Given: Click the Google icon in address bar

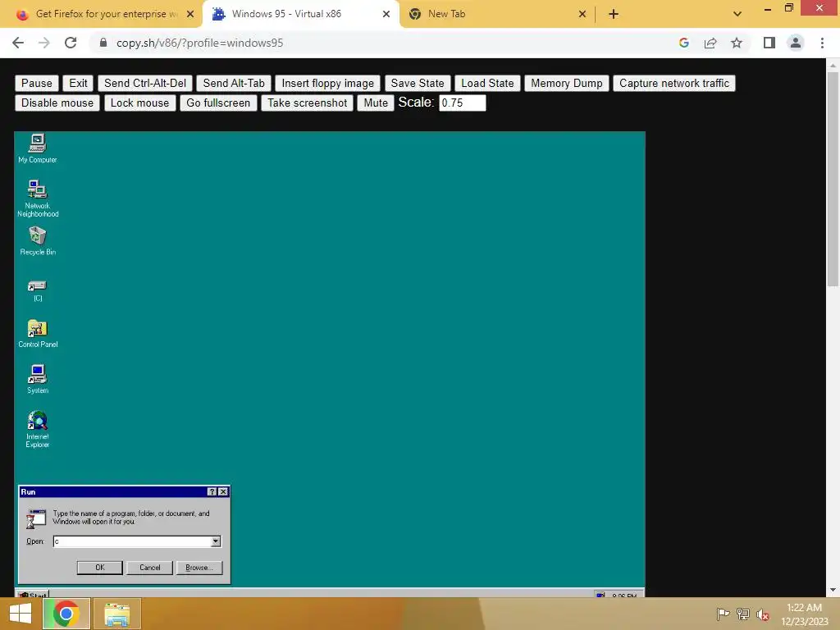Looking at the screenshot, I should click(684, 43).
